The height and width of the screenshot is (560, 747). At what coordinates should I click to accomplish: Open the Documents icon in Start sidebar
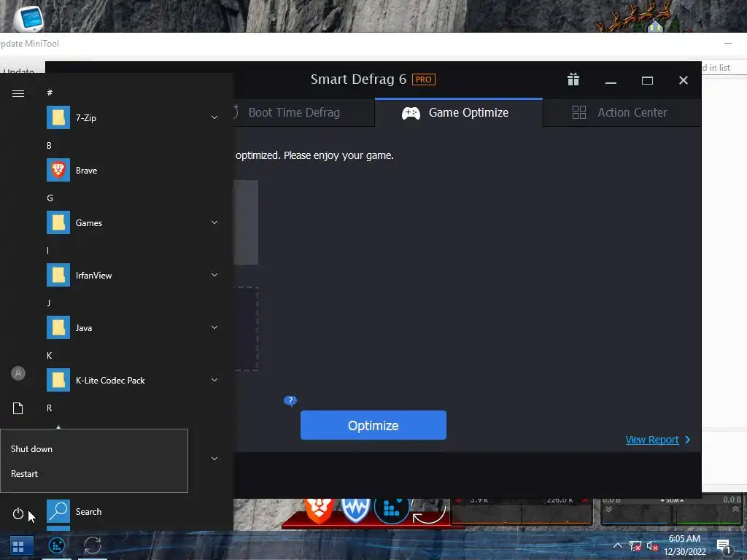point(18,408)
